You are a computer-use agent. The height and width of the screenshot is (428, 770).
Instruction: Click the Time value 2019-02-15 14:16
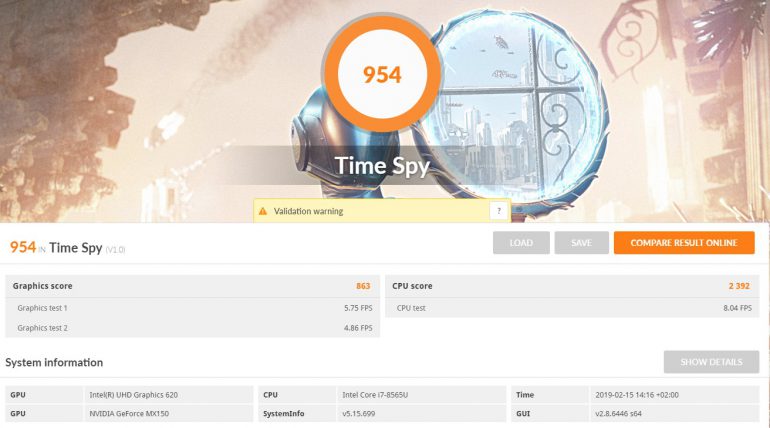tap(637, 395)
